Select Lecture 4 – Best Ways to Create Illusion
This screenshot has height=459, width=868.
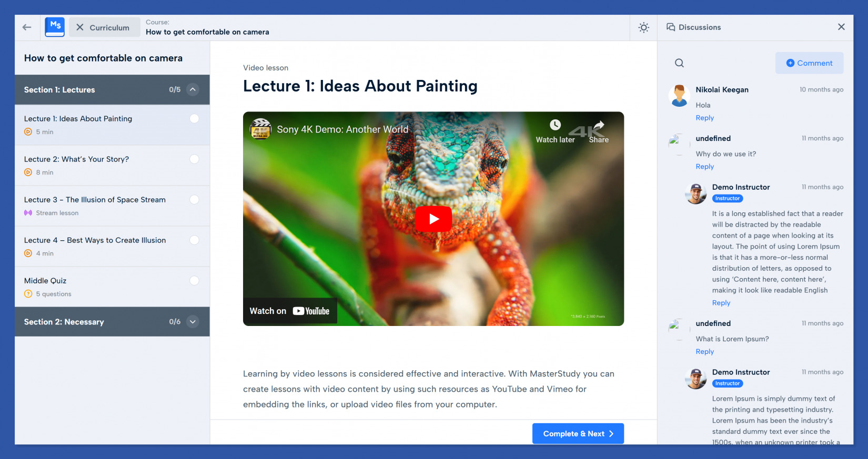[x=95, y=240]
